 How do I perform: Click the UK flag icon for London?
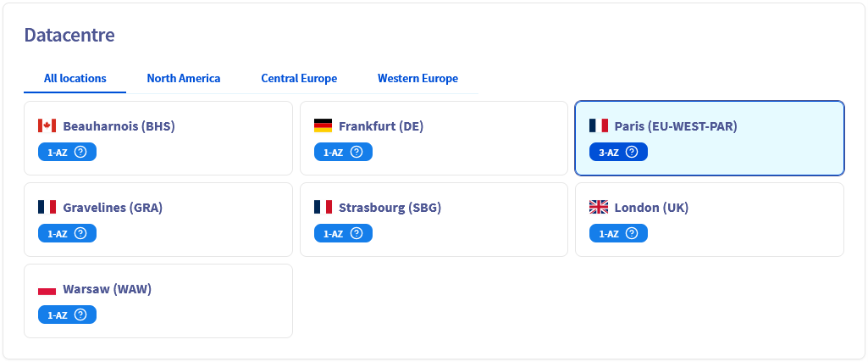click(599, 208)
